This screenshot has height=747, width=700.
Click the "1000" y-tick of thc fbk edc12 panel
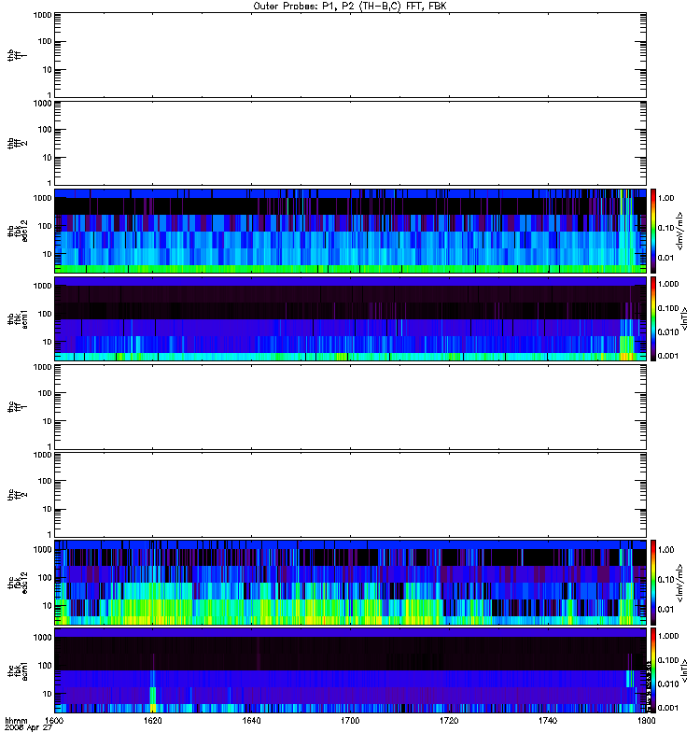42,550
